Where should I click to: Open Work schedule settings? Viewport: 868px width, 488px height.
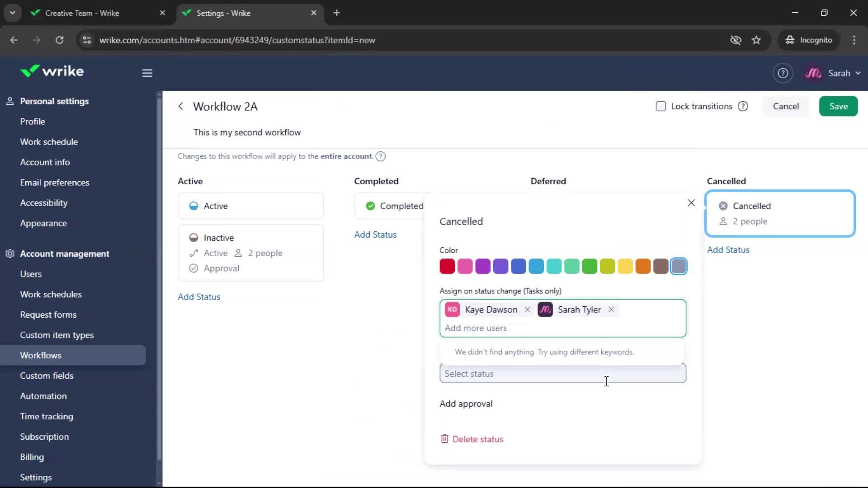pyautogui.click(x=49, y=142)
